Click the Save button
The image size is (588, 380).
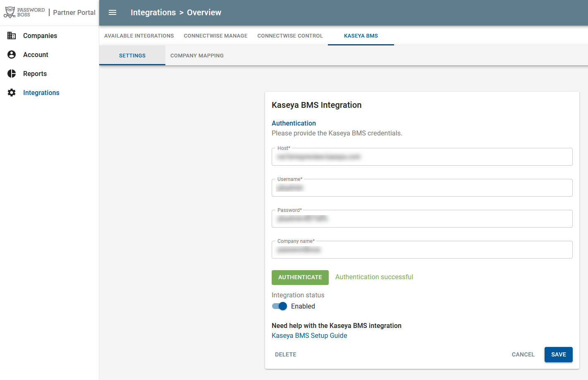(x=559, y=354)
